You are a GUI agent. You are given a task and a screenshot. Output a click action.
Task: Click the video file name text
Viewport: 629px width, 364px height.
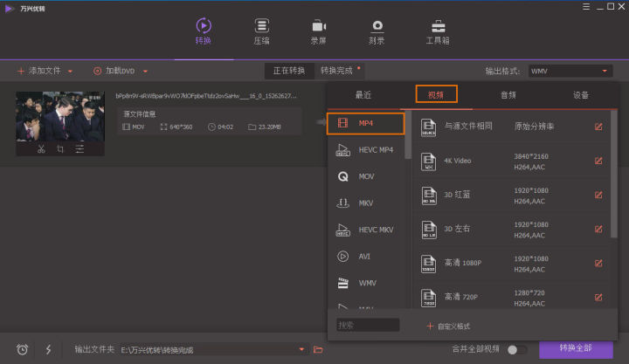[206, 96]
